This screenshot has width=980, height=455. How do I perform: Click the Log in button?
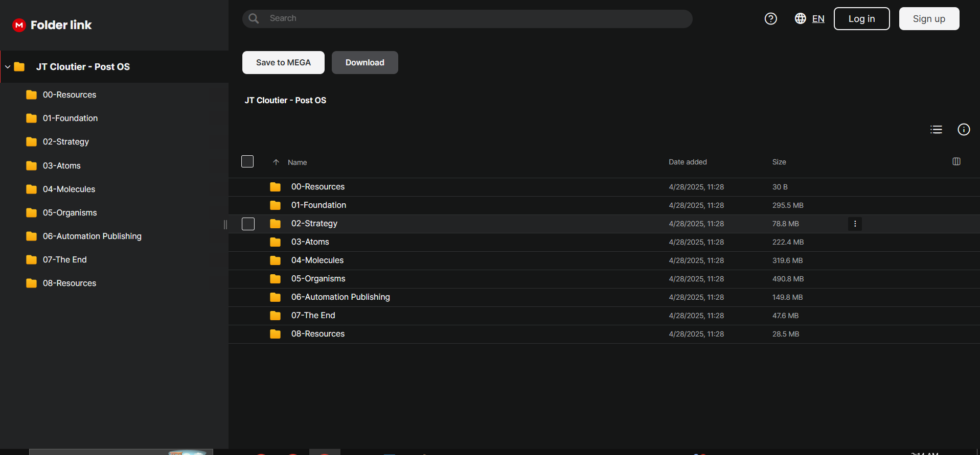click(x=861, y=19)
